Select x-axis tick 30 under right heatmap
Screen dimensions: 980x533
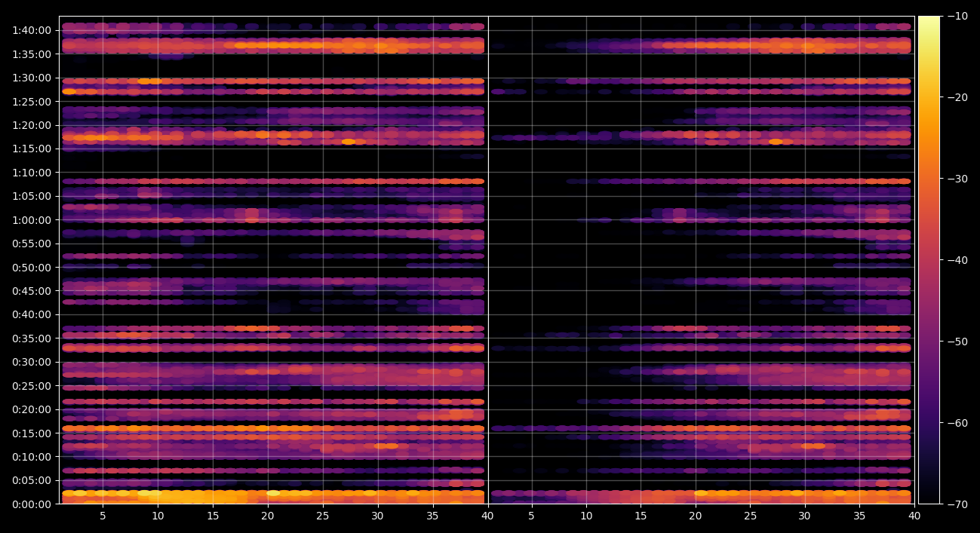[x=805, y=516]
